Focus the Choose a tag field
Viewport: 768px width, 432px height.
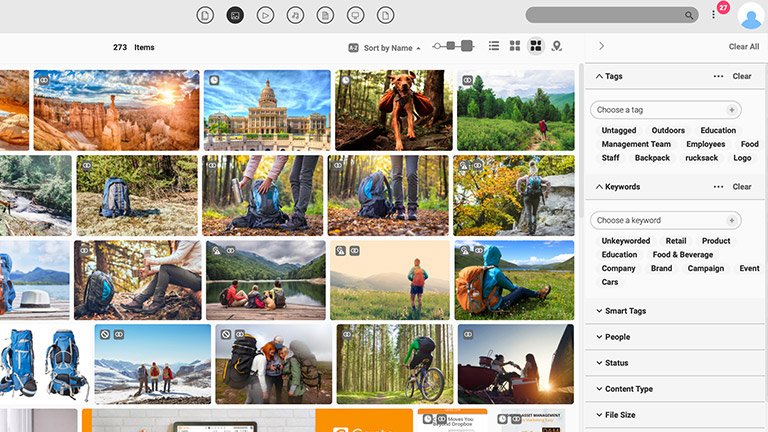pos(666,110)
